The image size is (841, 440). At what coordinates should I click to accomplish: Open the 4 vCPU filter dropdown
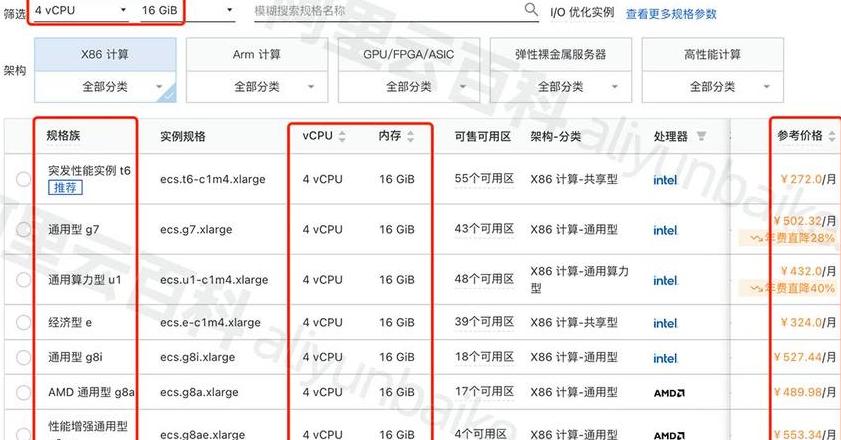80,10
